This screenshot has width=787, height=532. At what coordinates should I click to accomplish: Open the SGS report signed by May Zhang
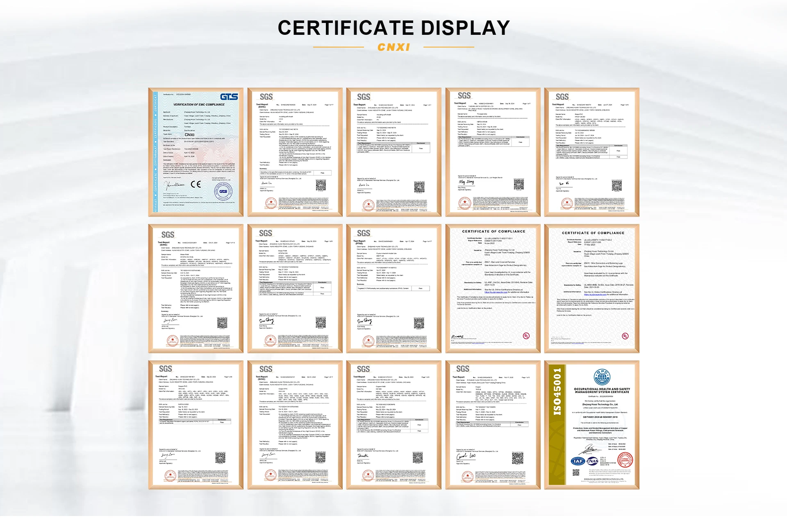pos(493,152)
